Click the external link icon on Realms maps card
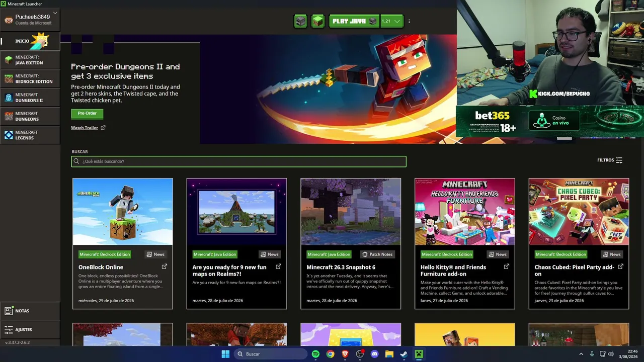The image size is (644, 362). pos(278,266)
